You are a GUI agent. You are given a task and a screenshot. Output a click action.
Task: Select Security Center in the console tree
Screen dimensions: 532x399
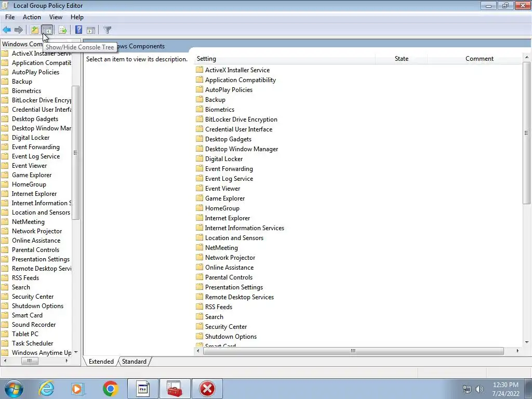click(33, 296)
